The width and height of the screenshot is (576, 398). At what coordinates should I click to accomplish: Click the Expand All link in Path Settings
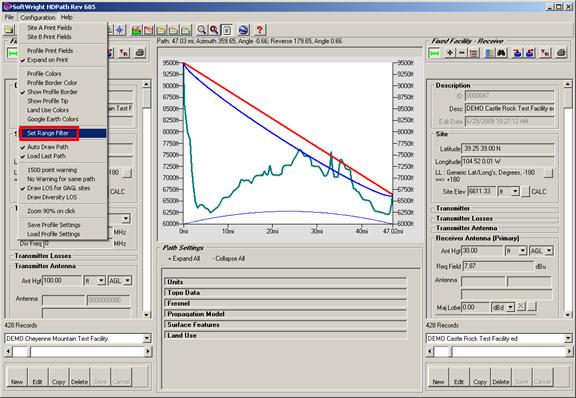[184, 259]
